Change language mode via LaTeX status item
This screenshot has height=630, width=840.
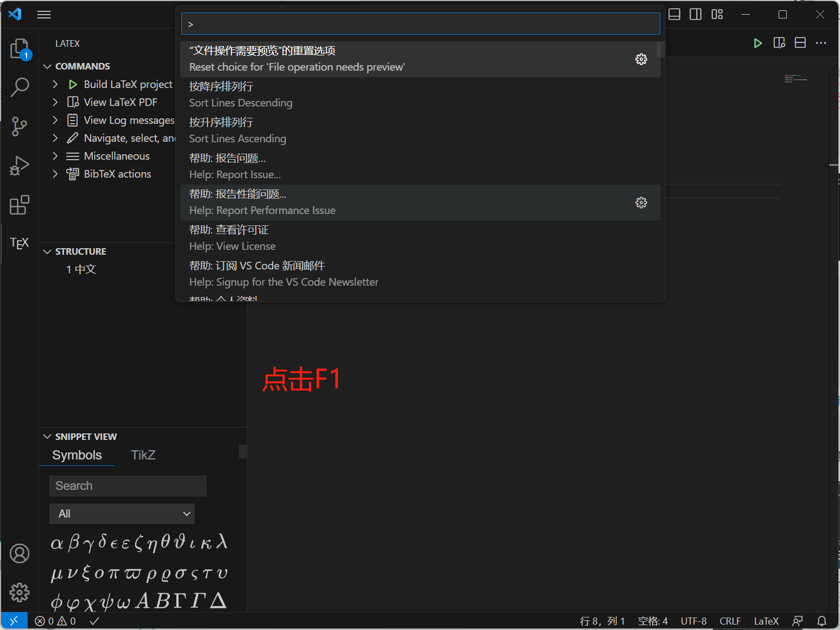766,621
